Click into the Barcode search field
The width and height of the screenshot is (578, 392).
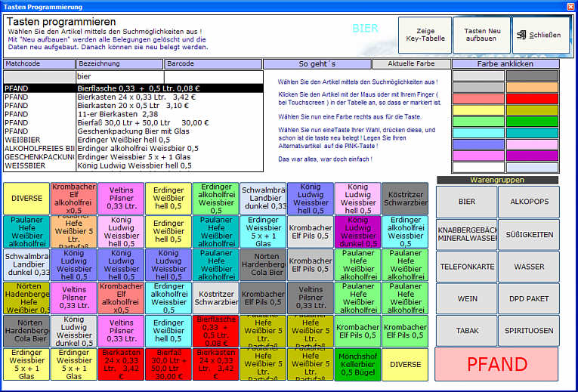point(213,76)
